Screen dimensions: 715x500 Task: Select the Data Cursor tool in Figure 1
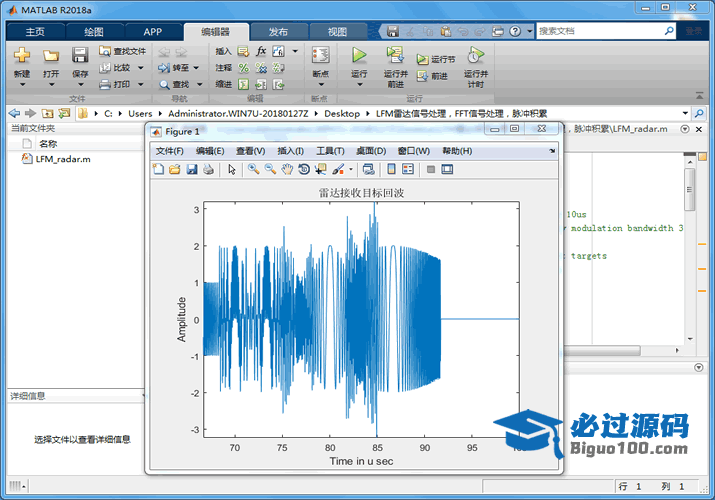click(x=321, y=169)
